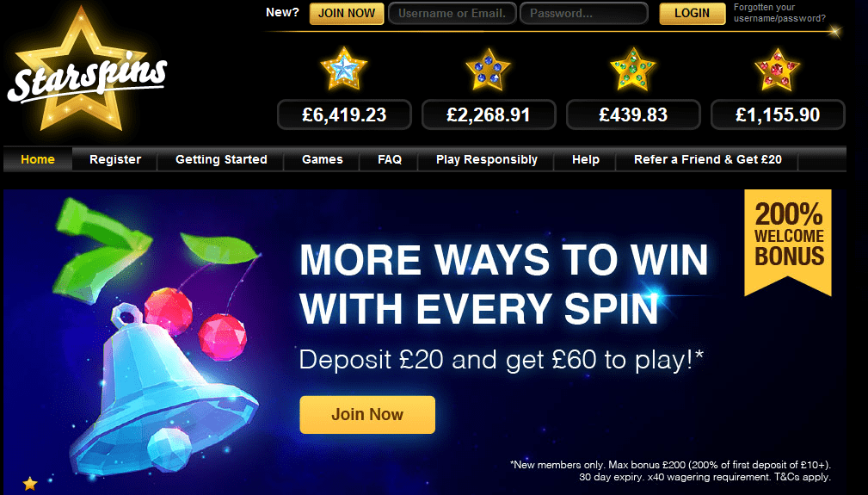Screen dimensions: 868x495
Task: Go to the Register page
Action: pyautogui.click(x=115, y=159)
